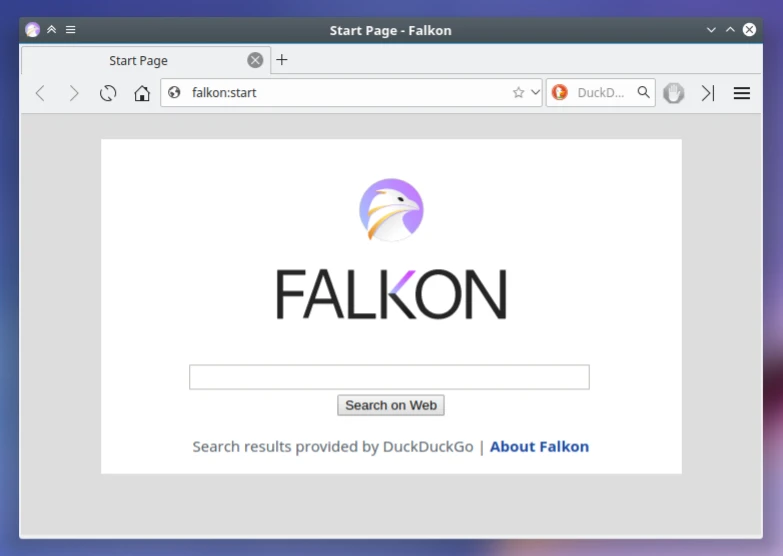
Task: Open a new tab with plus button
Action: tap(282, 60)
